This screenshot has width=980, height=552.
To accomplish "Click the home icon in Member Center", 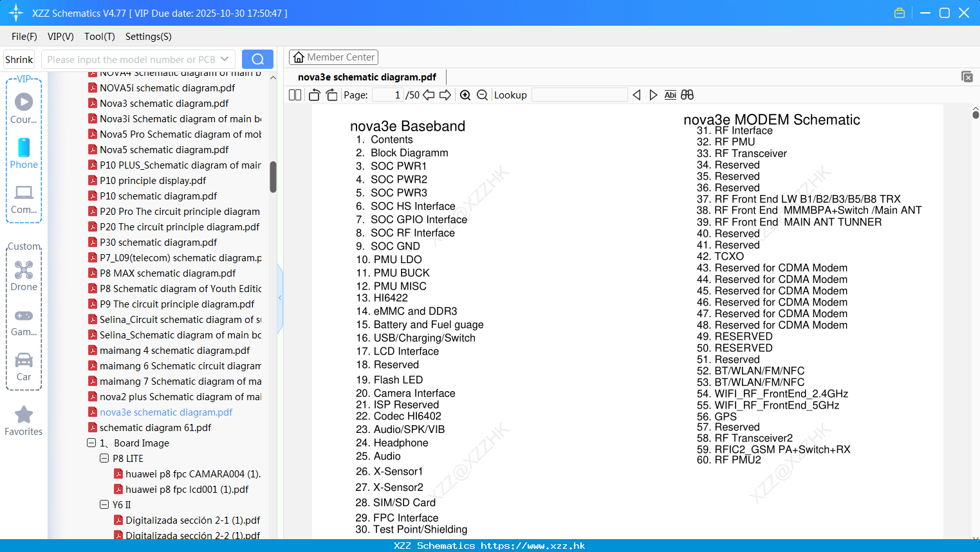I will pos(299,57).
